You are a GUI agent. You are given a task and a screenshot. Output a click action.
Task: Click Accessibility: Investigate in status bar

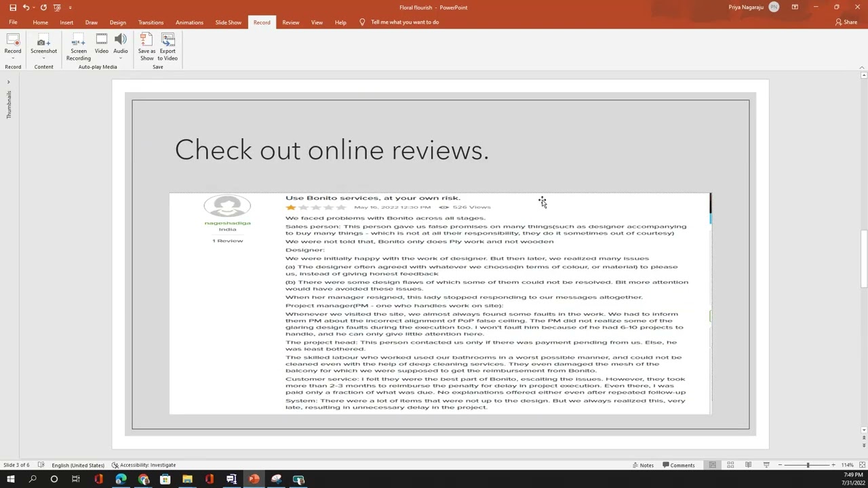click(x=144, y=465)
